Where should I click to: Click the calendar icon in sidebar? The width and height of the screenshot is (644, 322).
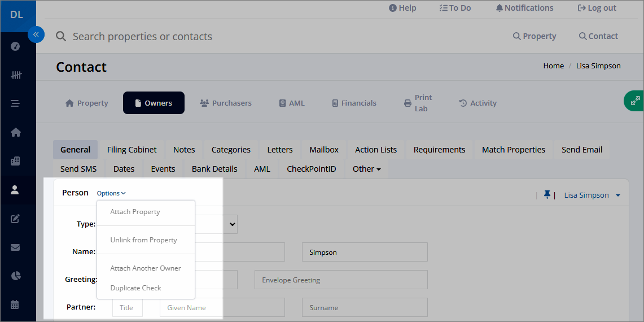(15, 304)
